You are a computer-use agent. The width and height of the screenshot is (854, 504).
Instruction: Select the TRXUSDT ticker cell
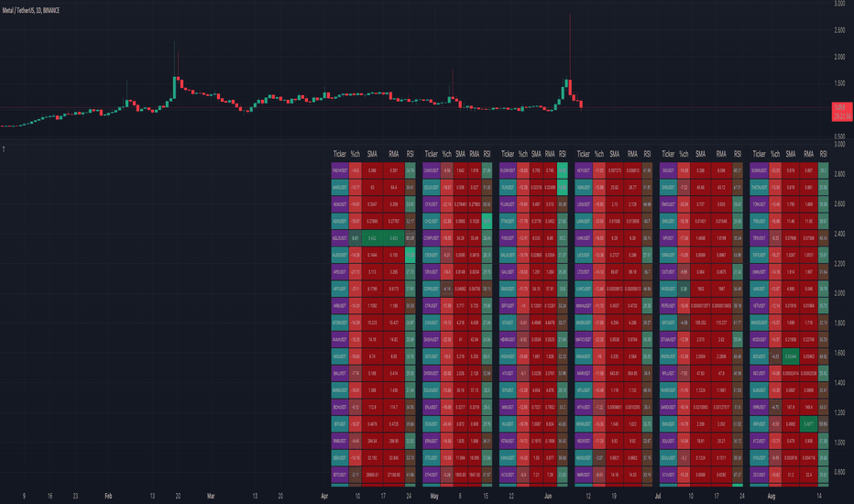760,238
